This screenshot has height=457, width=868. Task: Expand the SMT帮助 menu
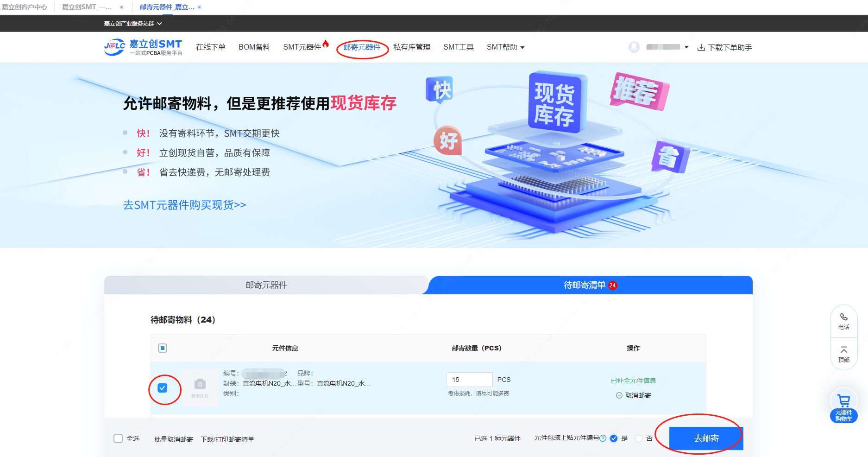click(x=505, y=47)
